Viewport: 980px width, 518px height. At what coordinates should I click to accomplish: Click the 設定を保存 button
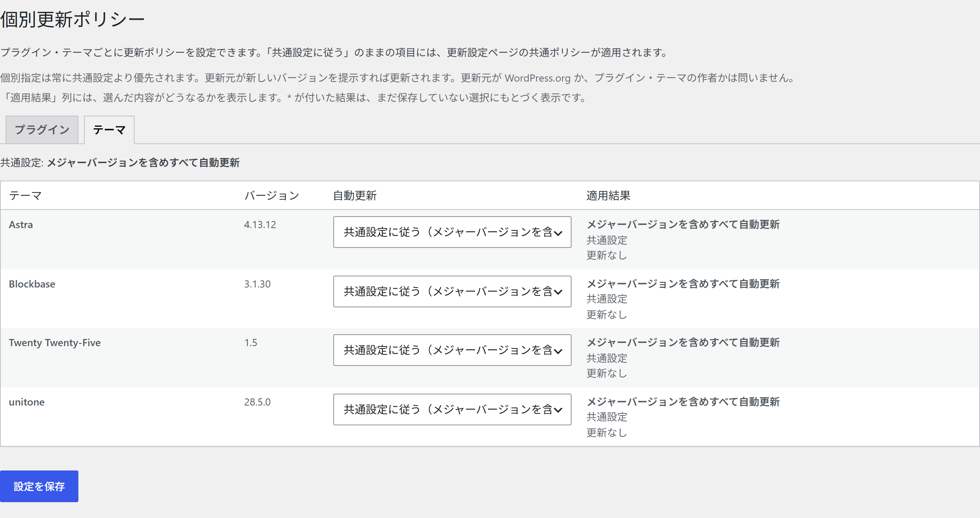39,486
